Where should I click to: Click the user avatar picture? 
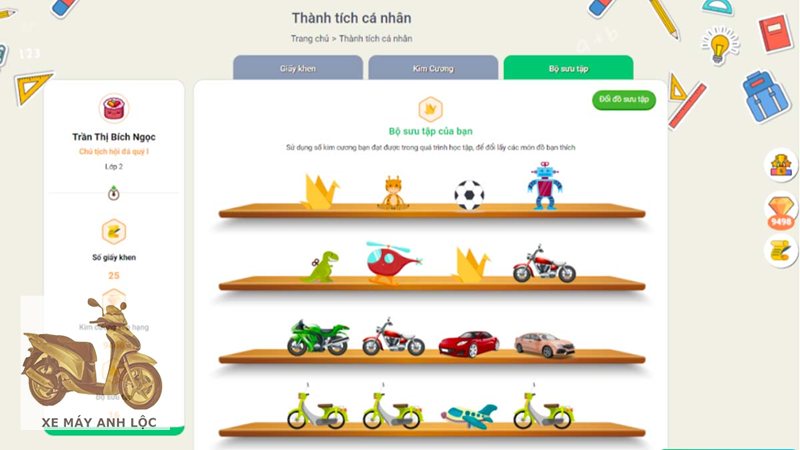pos(113,108)
